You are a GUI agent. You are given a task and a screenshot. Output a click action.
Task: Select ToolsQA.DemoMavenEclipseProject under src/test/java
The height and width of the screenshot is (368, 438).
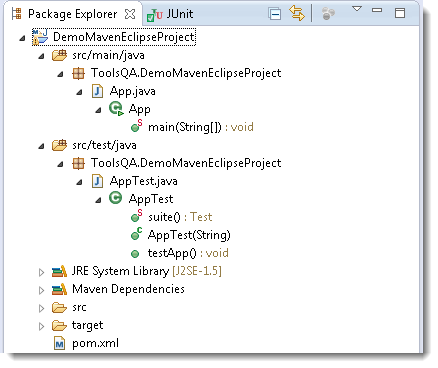pos(186,163)
